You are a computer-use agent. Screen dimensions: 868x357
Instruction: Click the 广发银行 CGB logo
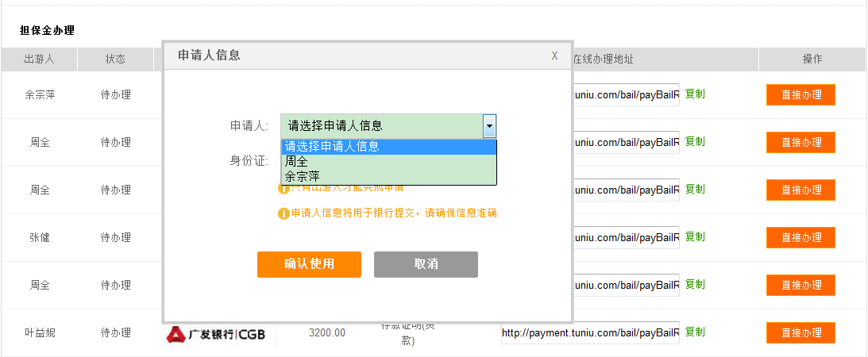click(x=216, y=335)
